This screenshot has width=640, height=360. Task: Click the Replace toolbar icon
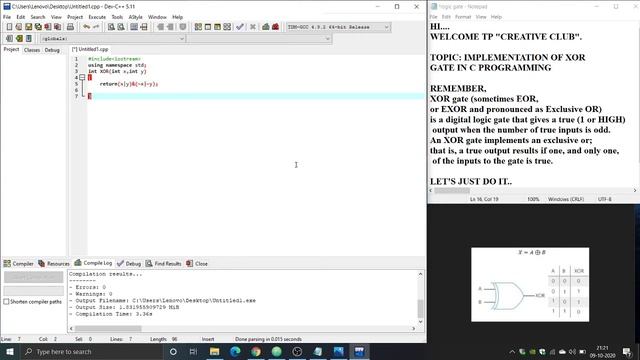tap(121, 27)
